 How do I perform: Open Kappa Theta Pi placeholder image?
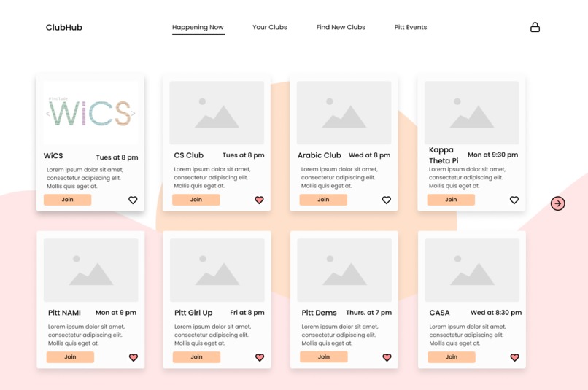472,113
